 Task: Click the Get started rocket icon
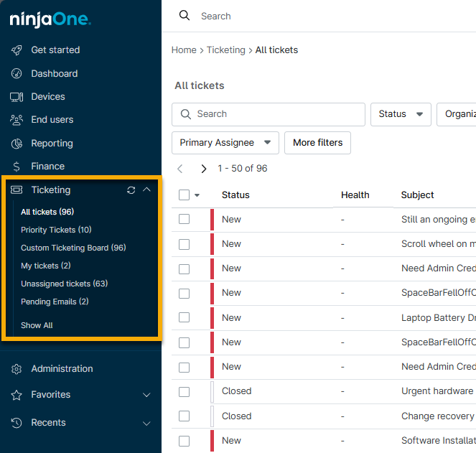tap(17, 50)
